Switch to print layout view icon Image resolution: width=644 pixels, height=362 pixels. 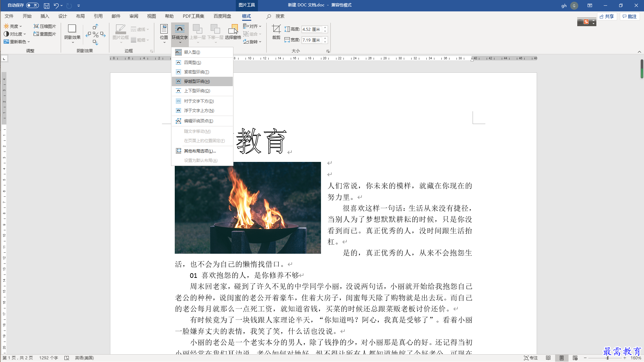[x=561, y=358]
